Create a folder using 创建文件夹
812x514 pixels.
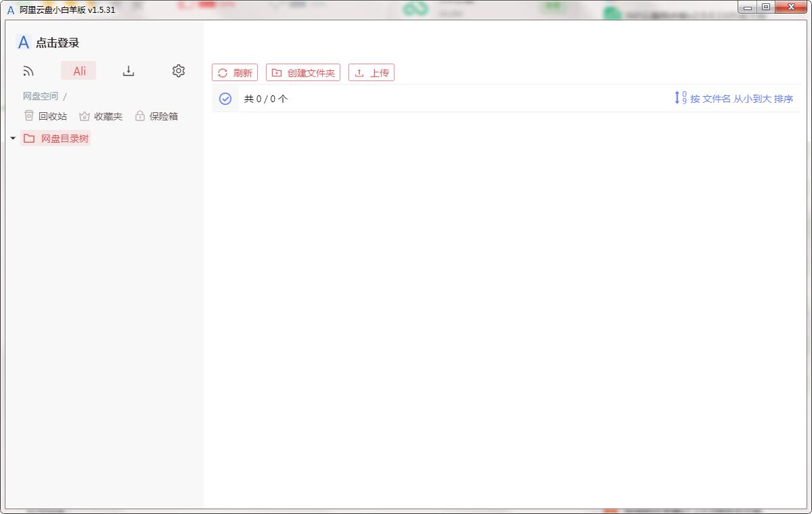303,72
